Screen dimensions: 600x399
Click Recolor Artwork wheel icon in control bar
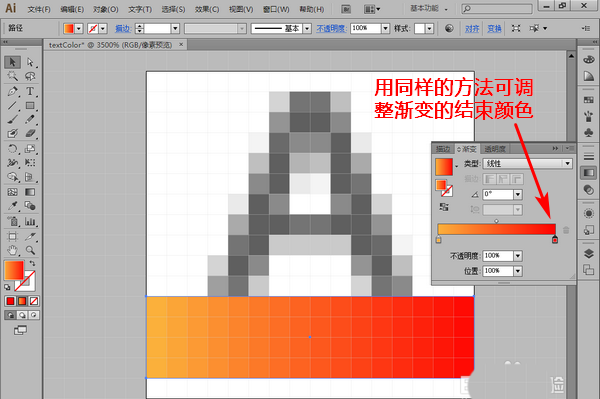(449, 28)
